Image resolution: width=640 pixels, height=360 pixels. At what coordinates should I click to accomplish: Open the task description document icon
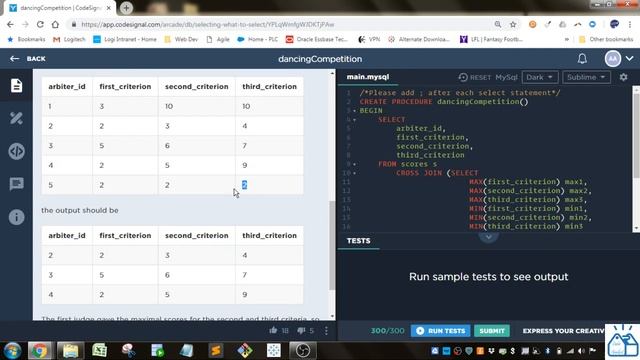(x=16, y=85)
